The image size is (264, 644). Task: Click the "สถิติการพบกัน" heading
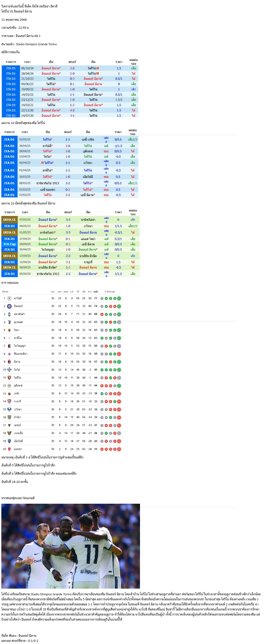point(11,52)
